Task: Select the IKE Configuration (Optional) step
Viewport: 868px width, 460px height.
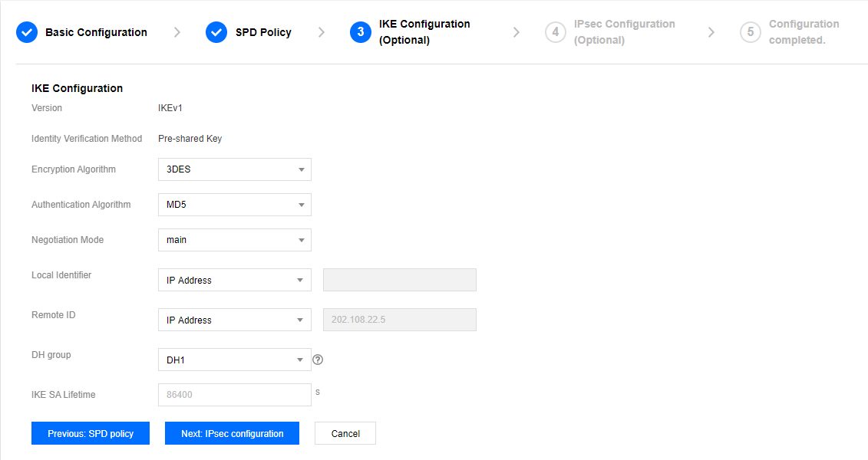Action: pyautogui.click(x=424, y=32)
